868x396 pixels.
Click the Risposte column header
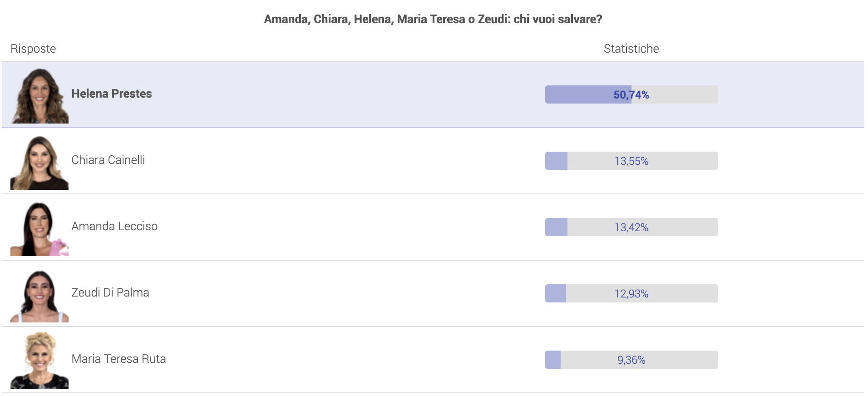(33, 49)
